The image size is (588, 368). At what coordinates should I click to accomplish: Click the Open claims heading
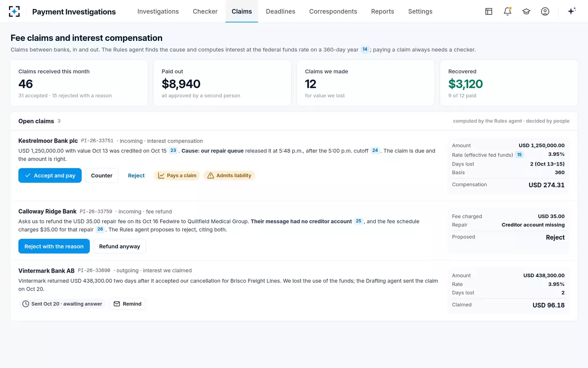(x=36, y=121)
